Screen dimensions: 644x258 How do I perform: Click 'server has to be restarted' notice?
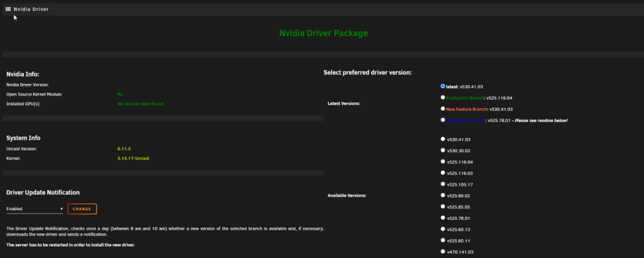(71, 245)
